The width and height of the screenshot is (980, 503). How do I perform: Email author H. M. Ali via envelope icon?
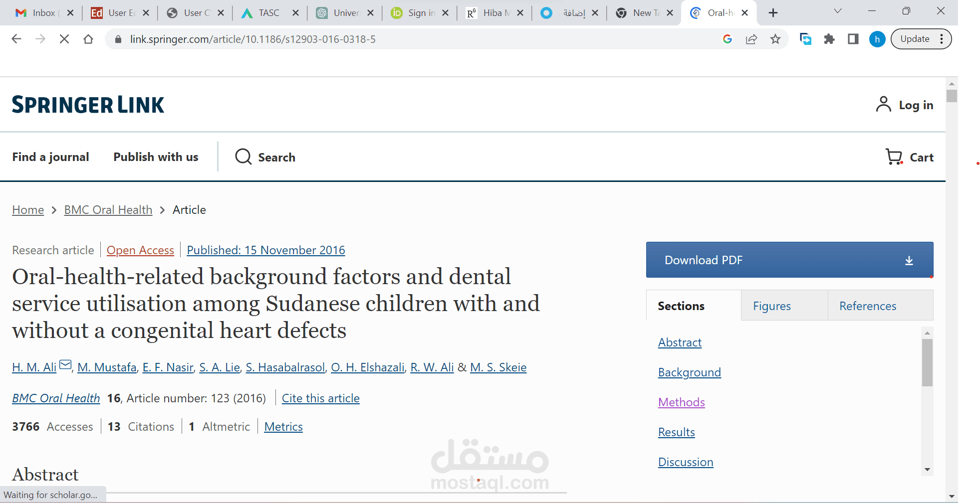pyautogui.click(x=65, y=364)
